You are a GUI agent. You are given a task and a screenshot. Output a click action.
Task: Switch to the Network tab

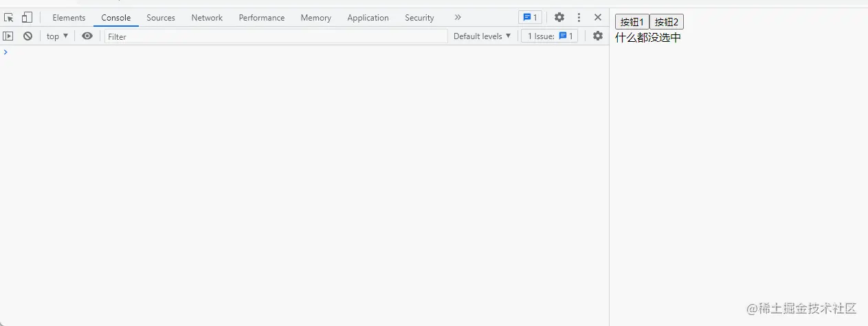(207, 18)
